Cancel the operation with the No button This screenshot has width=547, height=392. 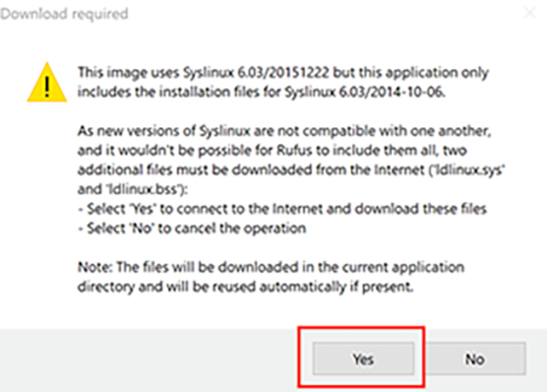pyautogui.click(x=475, y=359)
